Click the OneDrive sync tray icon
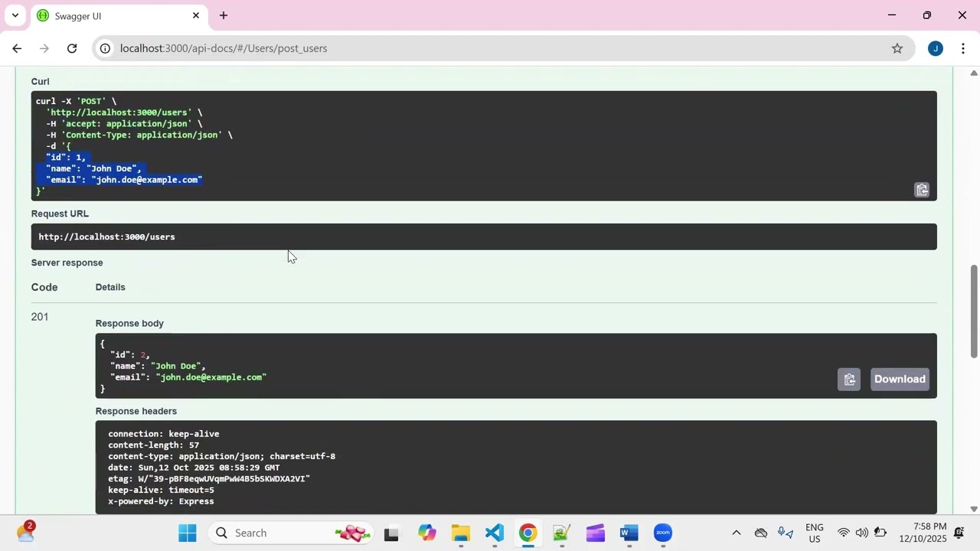This screenshot has width=980, height=551. pyautogui.click(x=761, y=533)
